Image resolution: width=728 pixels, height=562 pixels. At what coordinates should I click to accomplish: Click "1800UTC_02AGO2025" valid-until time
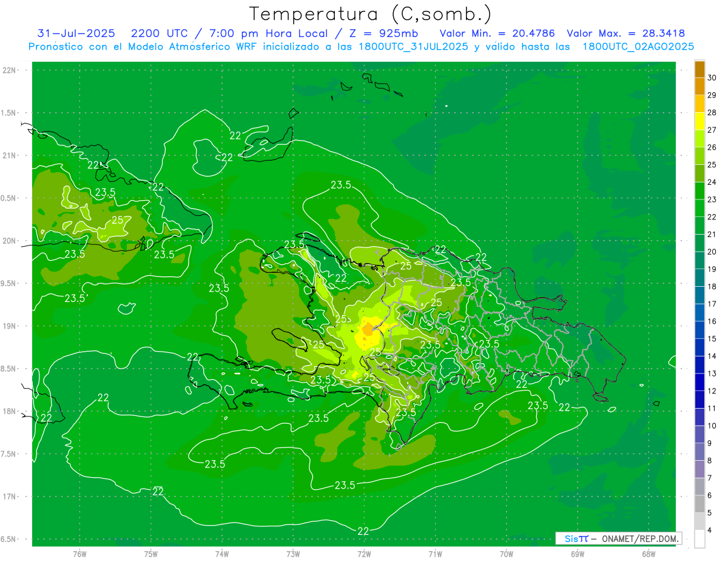pos(638,47)
